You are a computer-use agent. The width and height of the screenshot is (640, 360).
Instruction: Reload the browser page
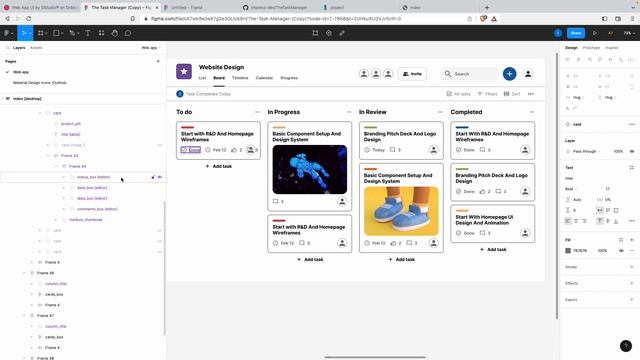[29, 19]
